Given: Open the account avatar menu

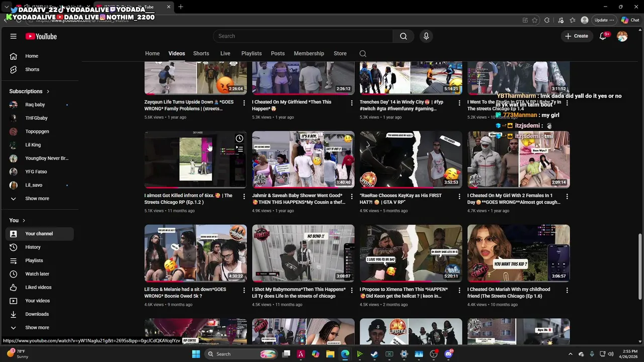Looking at the screenshot, I should pyautogui.click(x=622, y=36).
